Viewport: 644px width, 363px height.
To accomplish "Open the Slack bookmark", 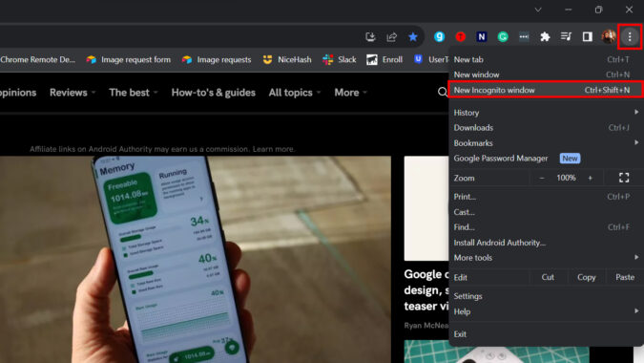I will [x=340, y=59].
